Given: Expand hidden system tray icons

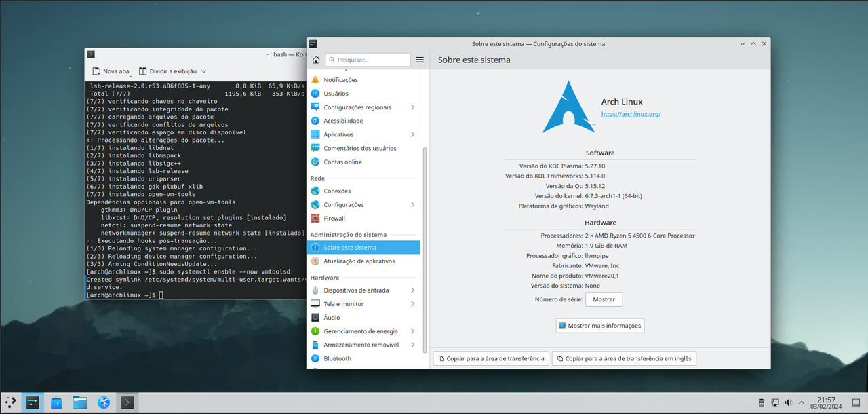Looking at the screenshot, I should click(802, 402).
